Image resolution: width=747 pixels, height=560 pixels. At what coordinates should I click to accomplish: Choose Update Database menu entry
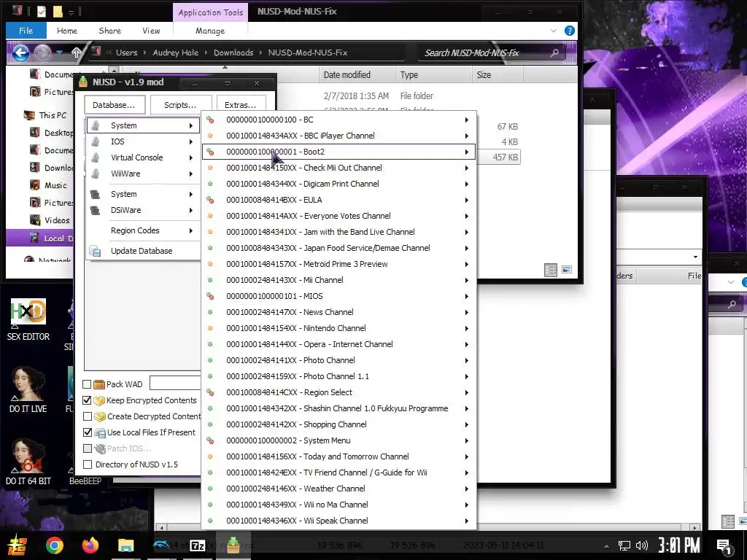tap(143, 251)
